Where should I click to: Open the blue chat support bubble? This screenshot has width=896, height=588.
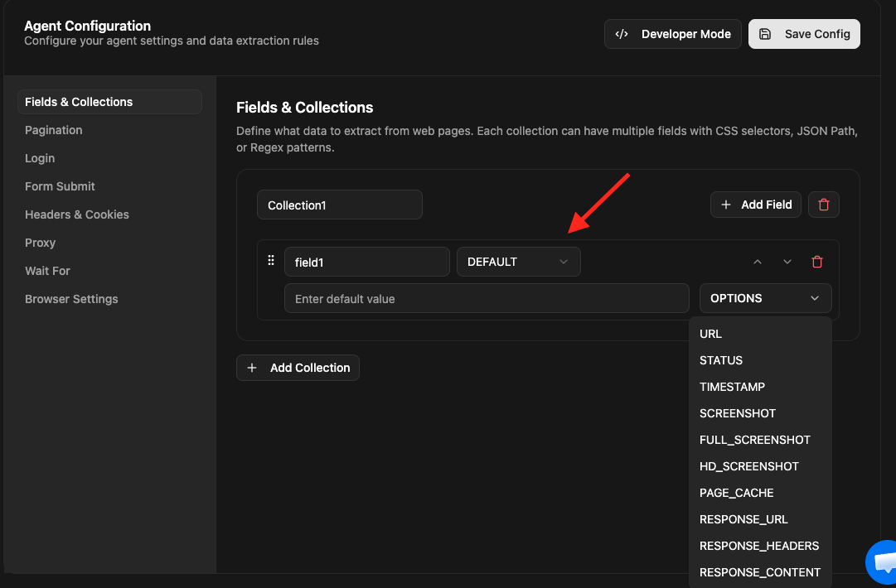[x=882, y=563]
